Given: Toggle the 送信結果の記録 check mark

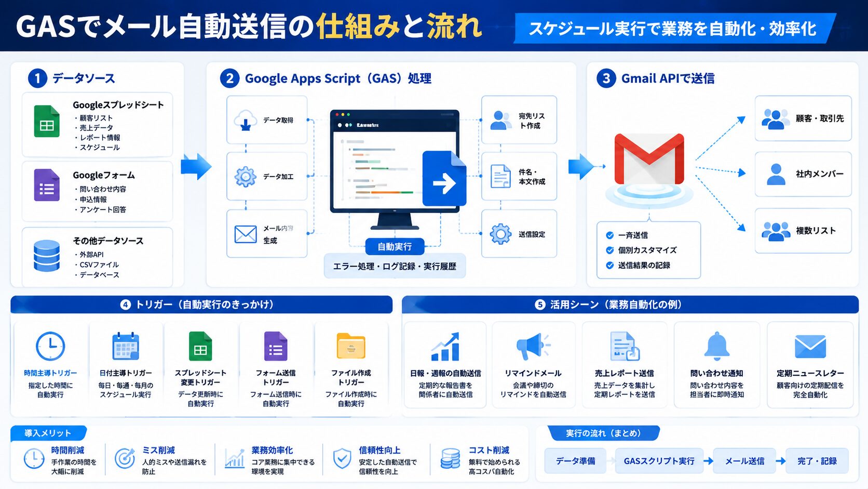Looking at the screenshot, I should tap(610, 266).
